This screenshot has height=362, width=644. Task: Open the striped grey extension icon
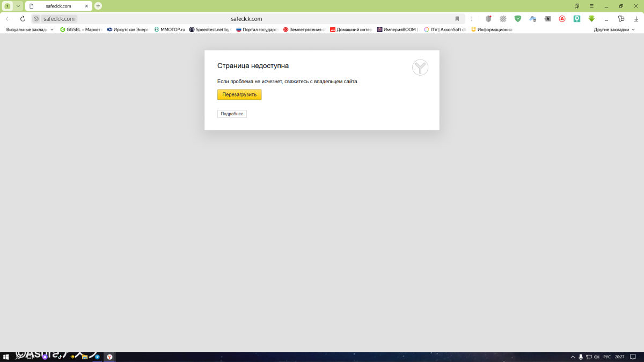point(503,19)
